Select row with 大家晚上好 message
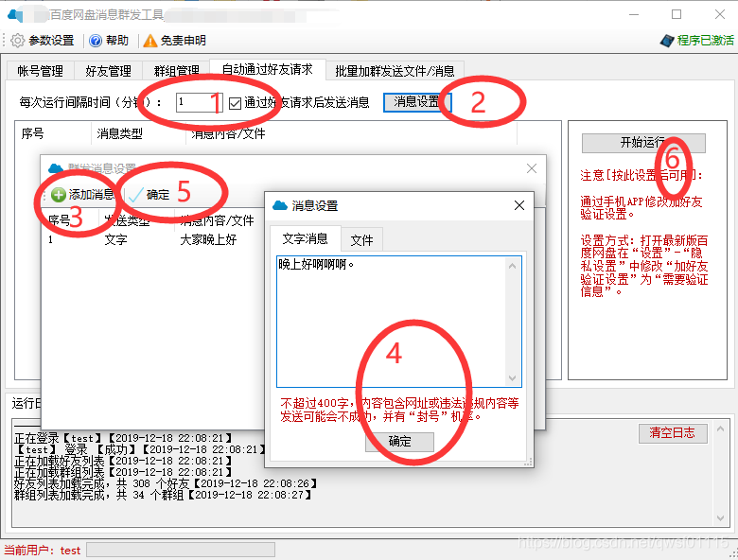 click(x=153, y=240)
